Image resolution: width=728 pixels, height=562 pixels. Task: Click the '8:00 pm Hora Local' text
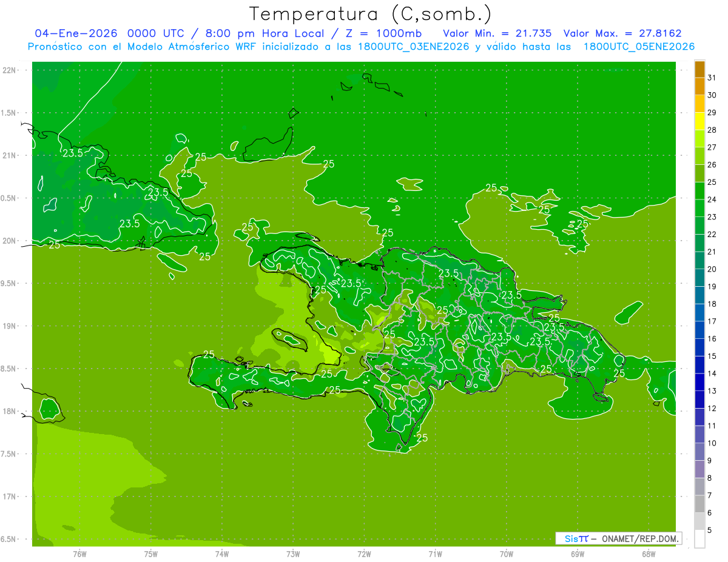point(265,33)
